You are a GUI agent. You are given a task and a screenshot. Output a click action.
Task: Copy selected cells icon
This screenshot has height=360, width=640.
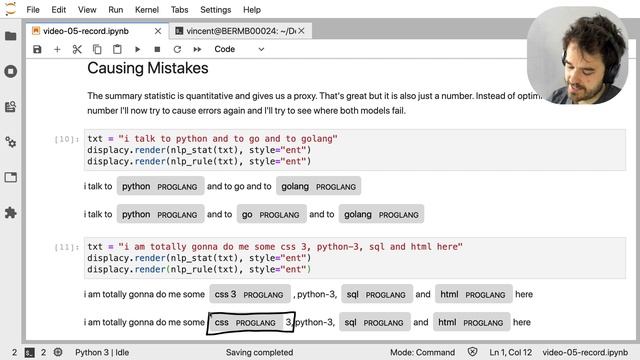click(x=97, y=49)
